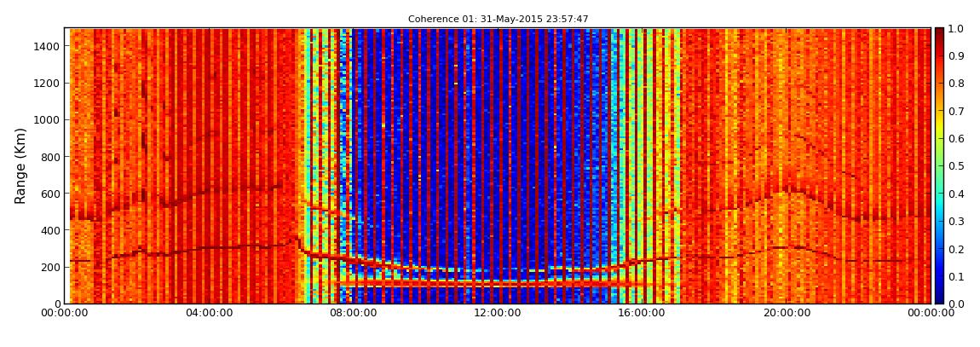Click the colorbar label "0.1"
The image size is (980, 347).
(x=955, y=276)
